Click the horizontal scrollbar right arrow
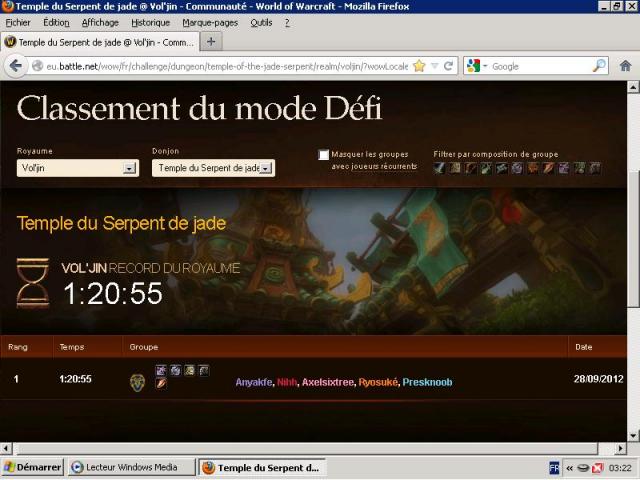640x480 pixels. pyautogui.click(x=620, y=448)
